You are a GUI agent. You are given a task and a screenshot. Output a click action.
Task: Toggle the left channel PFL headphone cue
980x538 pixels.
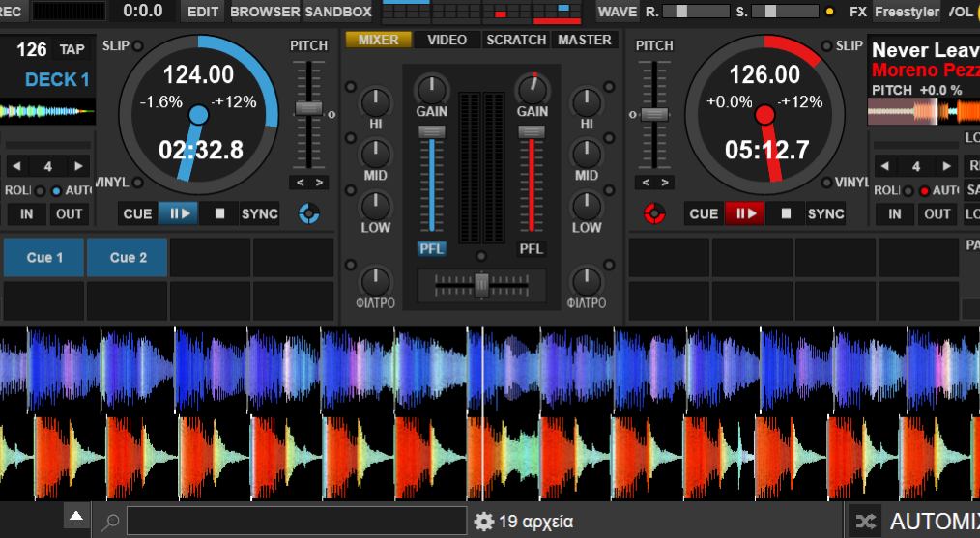coord(431,248)
